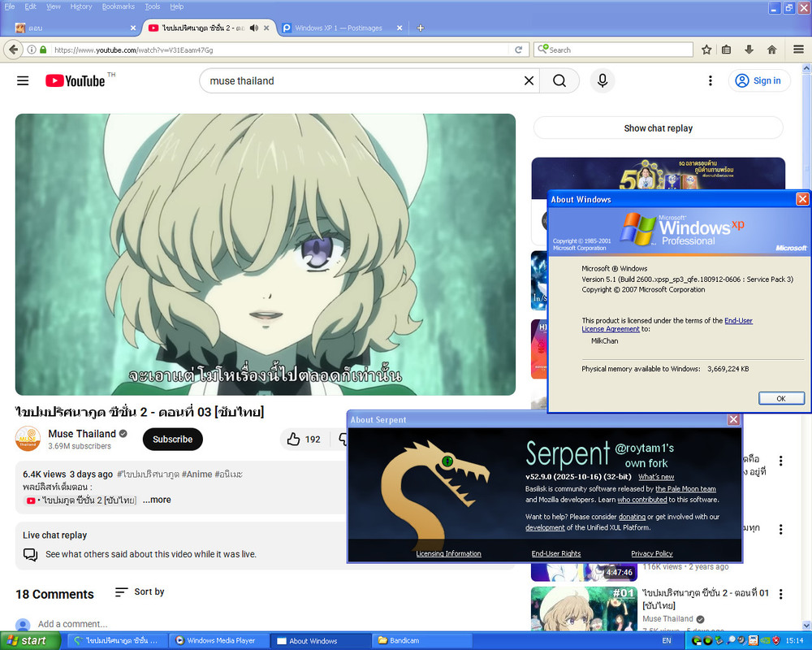Open the Sort by comments dropdown

140,592
